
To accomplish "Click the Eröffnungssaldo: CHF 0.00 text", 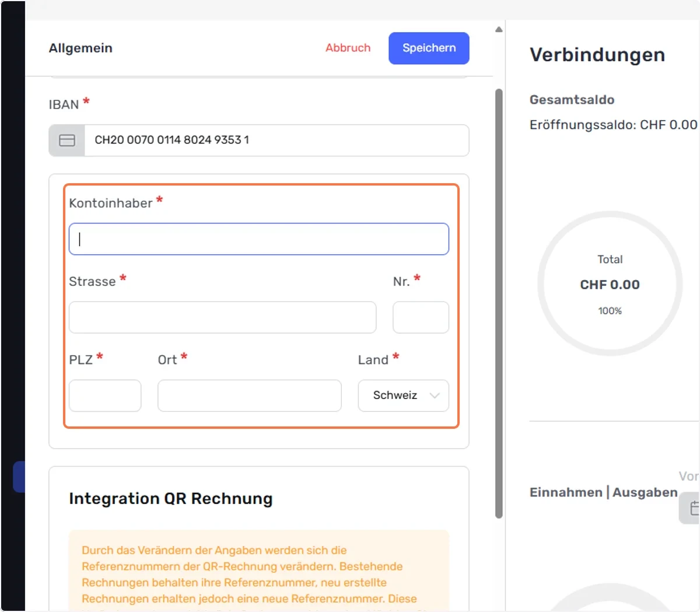I will (x=613, y=125).
